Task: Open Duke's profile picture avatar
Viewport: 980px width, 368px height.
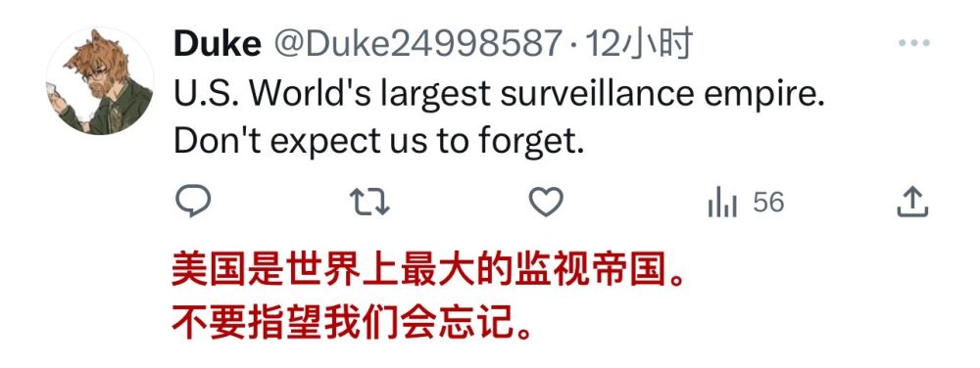Action: tap(100, 81)
